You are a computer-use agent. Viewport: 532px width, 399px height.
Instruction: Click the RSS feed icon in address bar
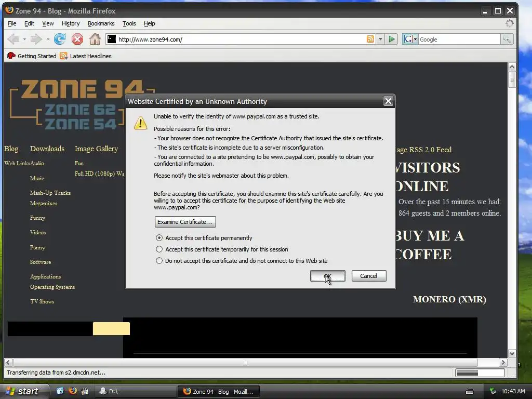point(370,39)
